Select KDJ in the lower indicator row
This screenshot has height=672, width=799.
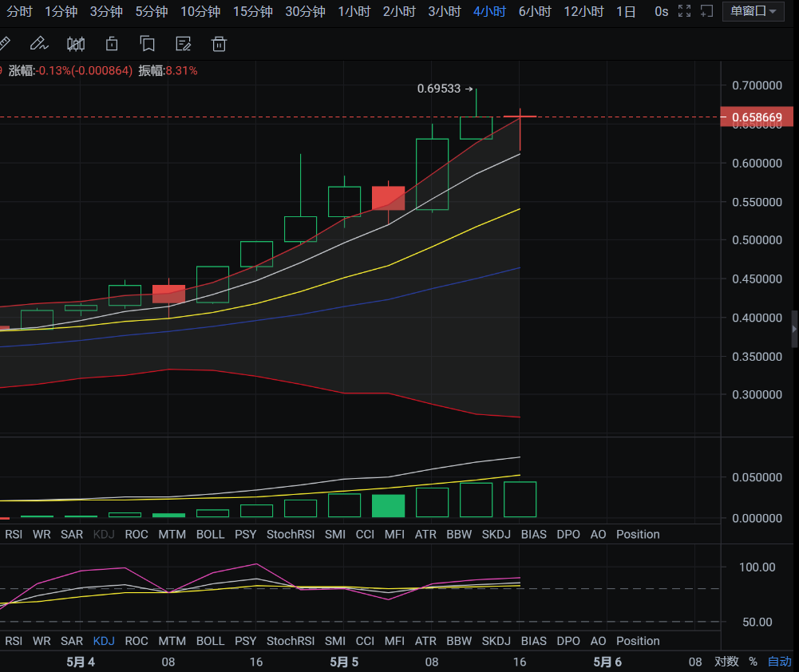[x=104, y=641]
